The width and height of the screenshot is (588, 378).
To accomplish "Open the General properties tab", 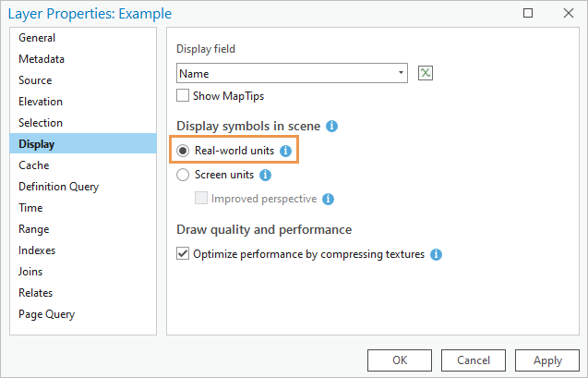I will tap(37, 38).
